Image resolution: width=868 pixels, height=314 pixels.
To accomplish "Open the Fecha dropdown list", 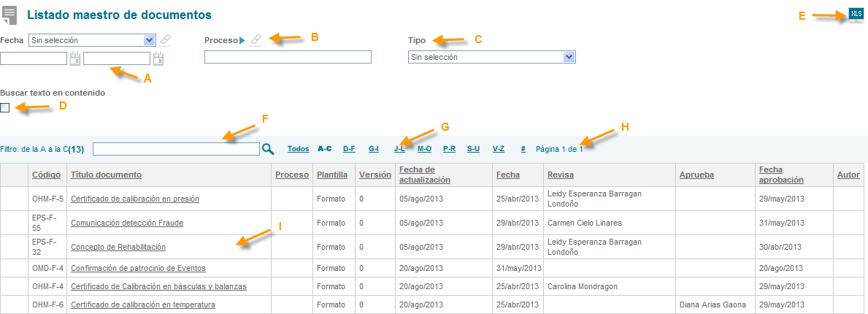I will pos(149,40).
